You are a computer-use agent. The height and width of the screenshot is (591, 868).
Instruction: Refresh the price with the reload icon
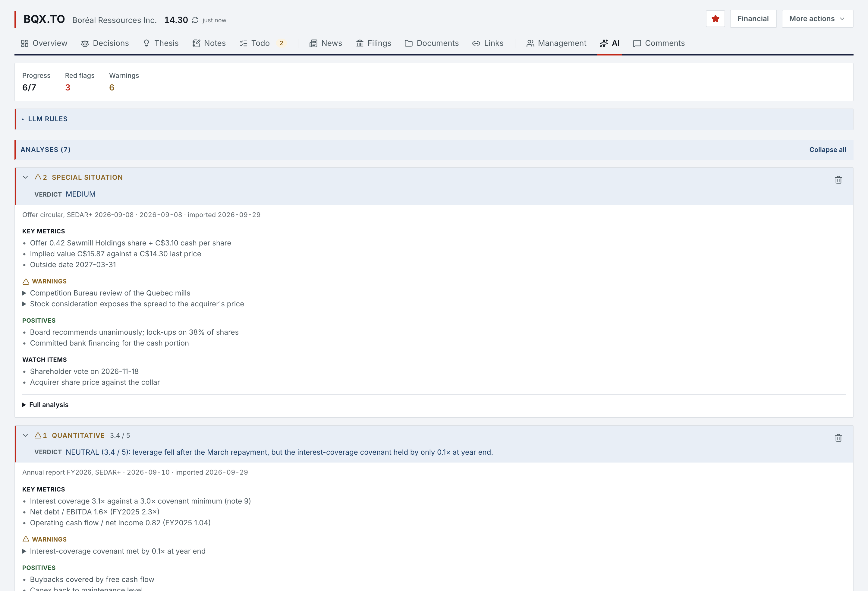(195, 20)
